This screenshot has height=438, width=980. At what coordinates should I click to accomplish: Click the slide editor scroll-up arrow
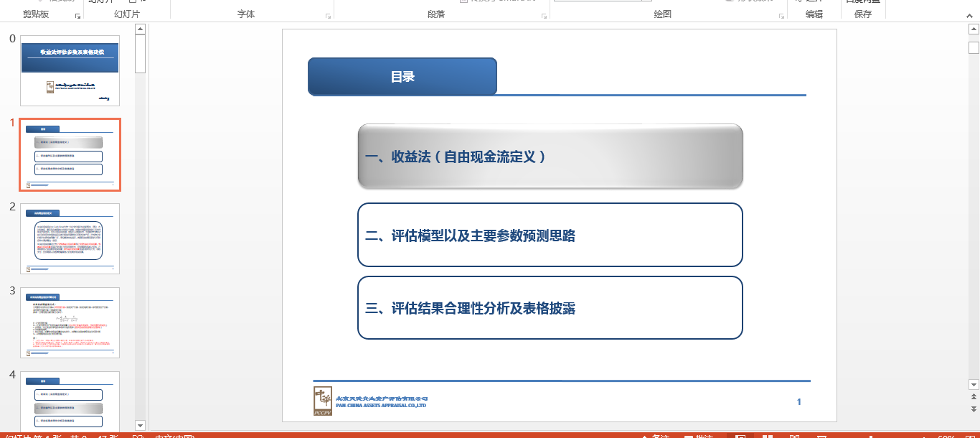point(974,29)
